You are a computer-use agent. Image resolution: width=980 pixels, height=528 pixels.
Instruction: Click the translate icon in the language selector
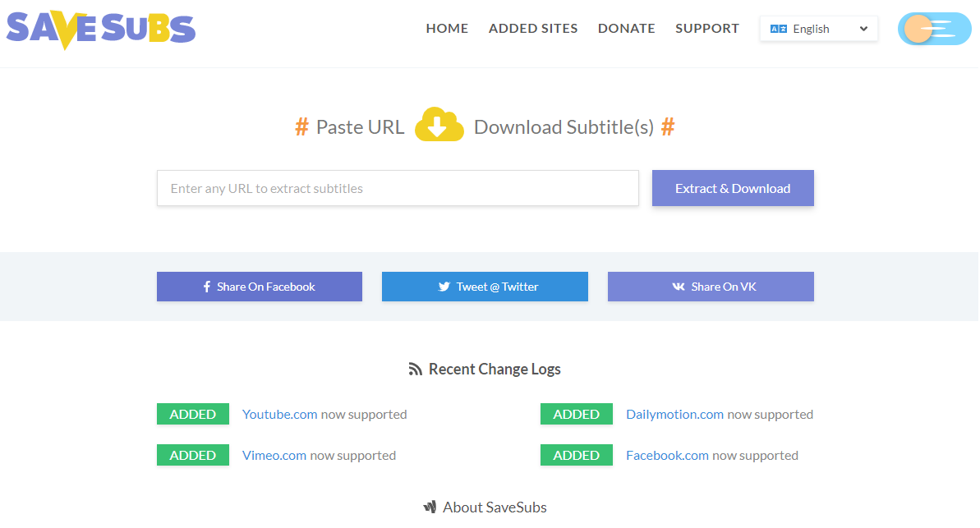click(778, 28)
